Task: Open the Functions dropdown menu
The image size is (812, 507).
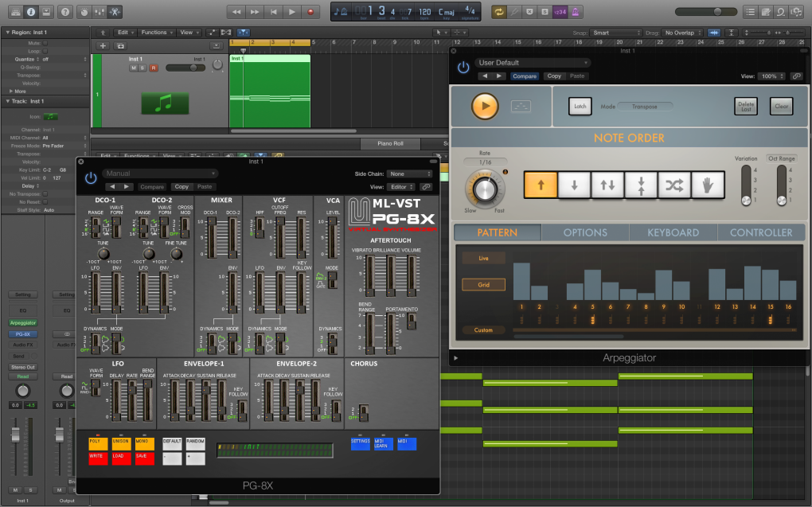Action: (157, 32)
